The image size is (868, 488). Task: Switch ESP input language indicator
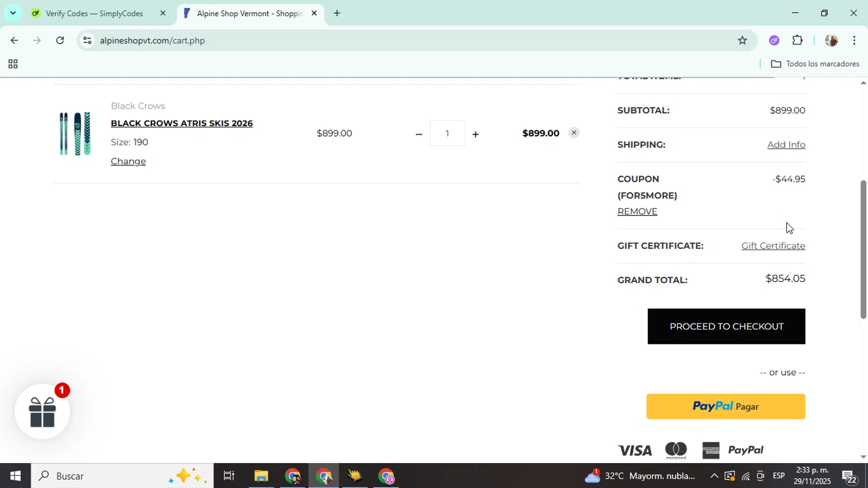[779, 476]
